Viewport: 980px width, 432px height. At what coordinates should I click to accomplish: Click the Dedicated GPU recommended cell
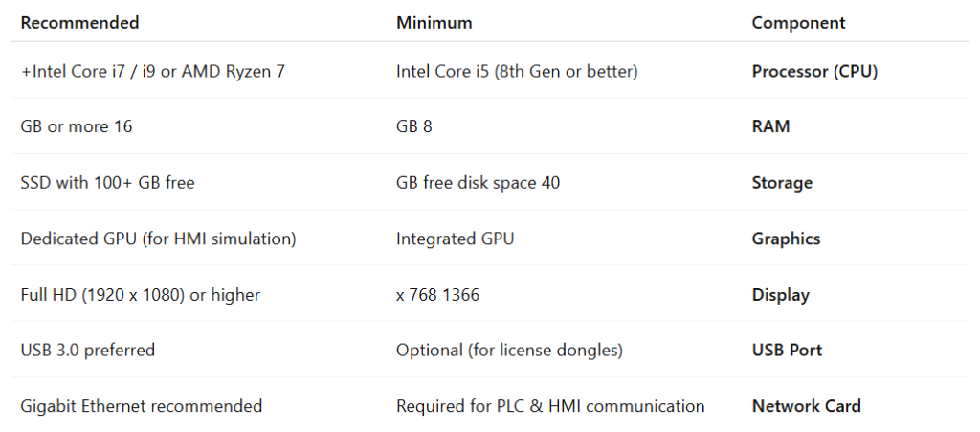tap(158, 239)
